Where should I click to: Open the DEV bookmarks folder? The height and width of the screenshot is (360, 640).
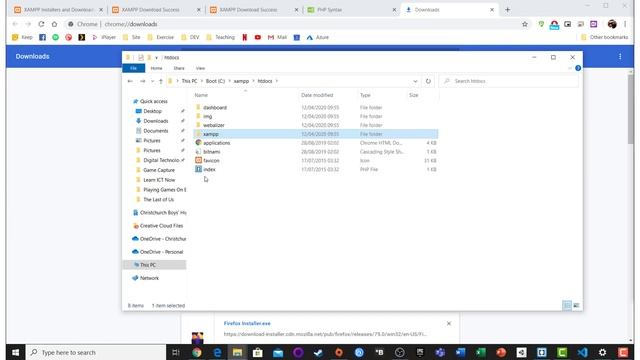point(190,37)
